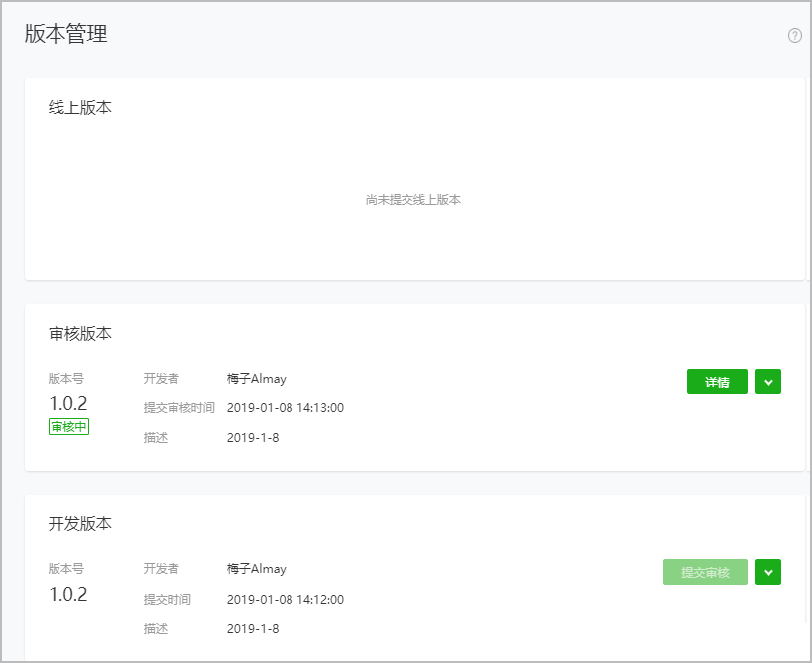Select the 线上版本 section header
This screenshot has height=663, width=812.
click(80, 107)
